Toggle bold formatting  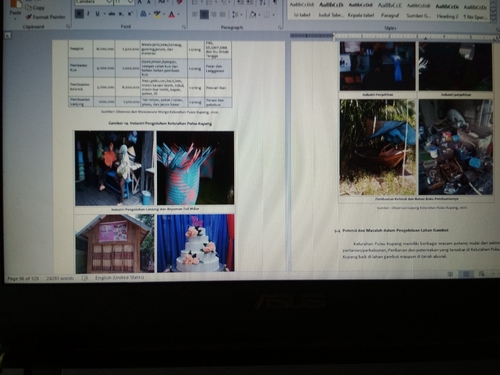tap(79, 14)
